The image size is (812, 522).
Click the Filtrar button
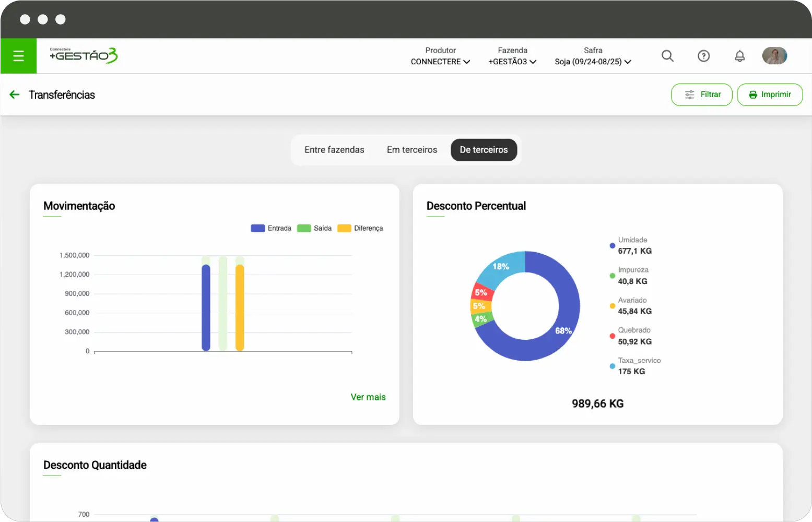pyautogui.click(x=701, y=94)
